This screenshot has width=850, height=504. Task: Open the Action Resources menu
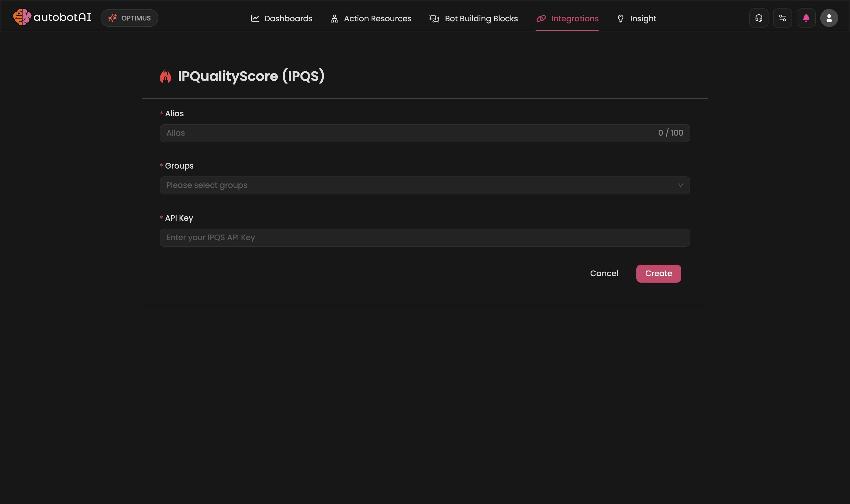[371, 18]
